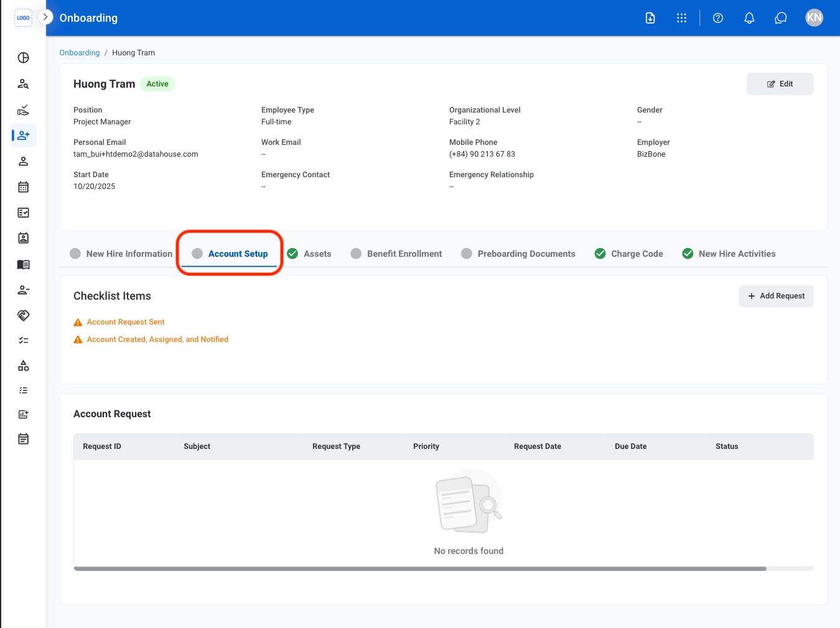Click the Facility 2 organizational level value
This screenshot has height=628, width=840.
(465, 122)
